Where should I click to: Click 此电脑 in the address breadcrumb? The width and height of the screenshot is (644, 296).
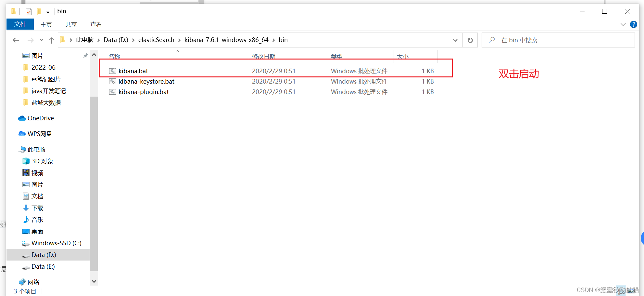pyautogui.click(x=85, y=40)
